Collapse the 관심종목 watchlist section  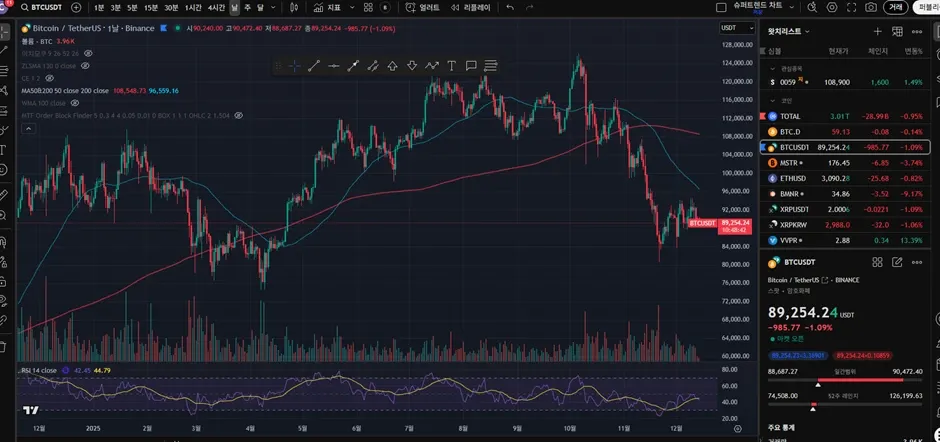click(772, 68)
